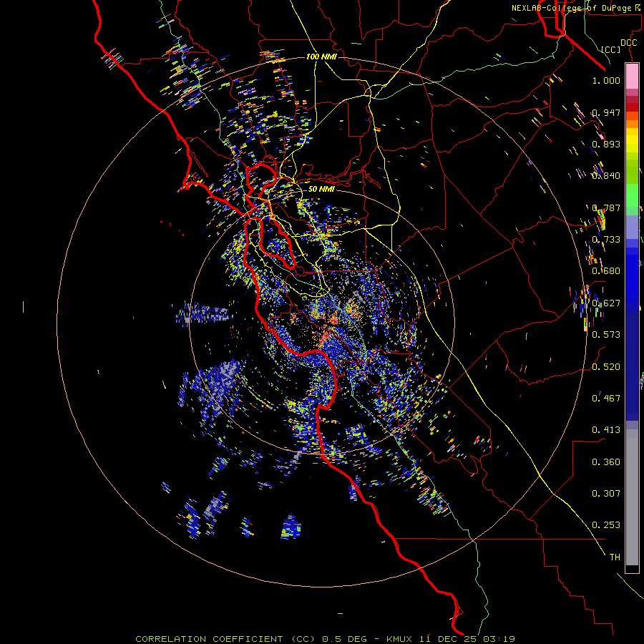Click the 0.307 scale value
This screenshot has height=644, width=644.
tap(606, 494)
